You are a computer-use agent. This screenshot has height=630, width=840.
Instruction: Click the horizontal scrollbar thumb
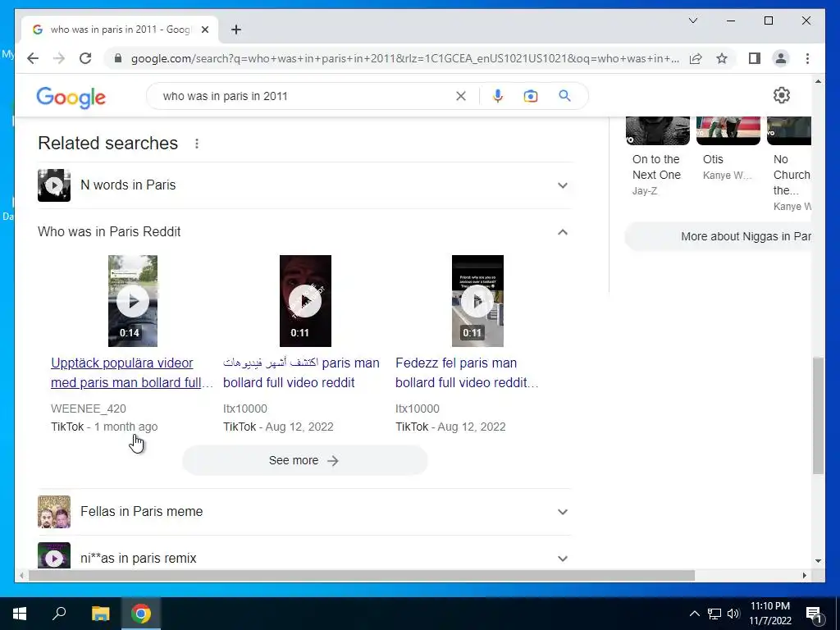coord(362,576)
